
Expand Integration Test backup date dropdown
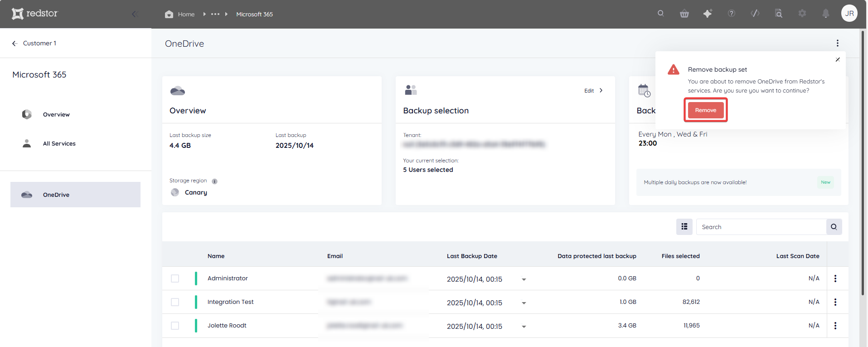tap(524, 303)
